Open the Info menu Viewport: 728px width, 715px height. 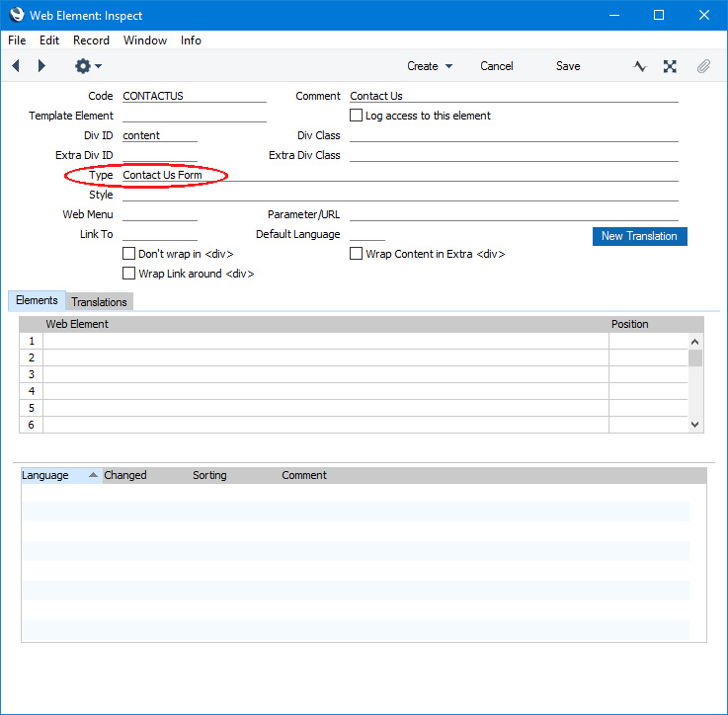click(191, 40)
